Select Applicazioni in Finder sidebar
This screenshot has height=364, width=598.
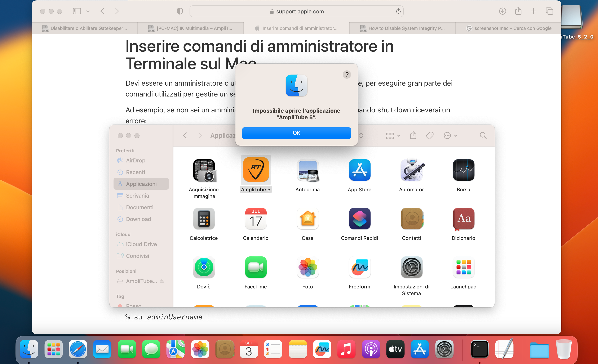click(x=141, y=184)
